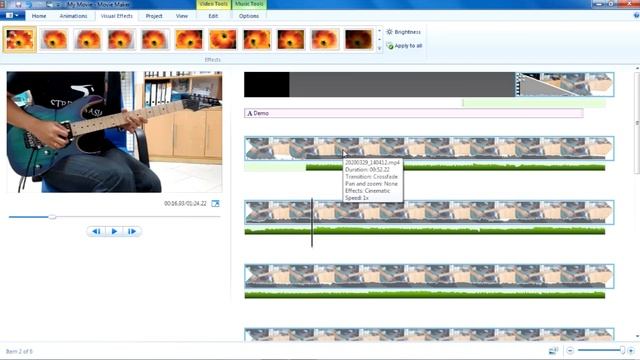Image resolution: width=640 pixels, height=360 pixels.
Task: Click the storyboard scrollbar up arrow
Action: (637, 69)
